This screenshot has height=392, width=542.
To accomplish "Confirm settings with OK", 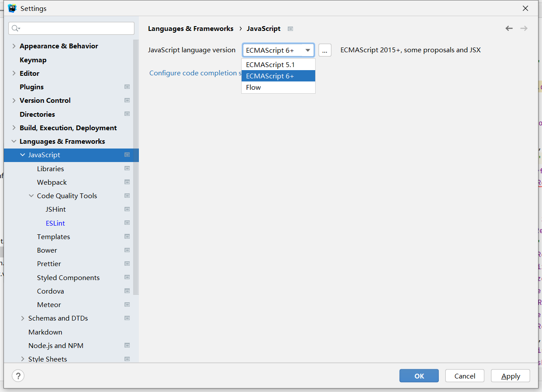I will click(x=419, y=376).
